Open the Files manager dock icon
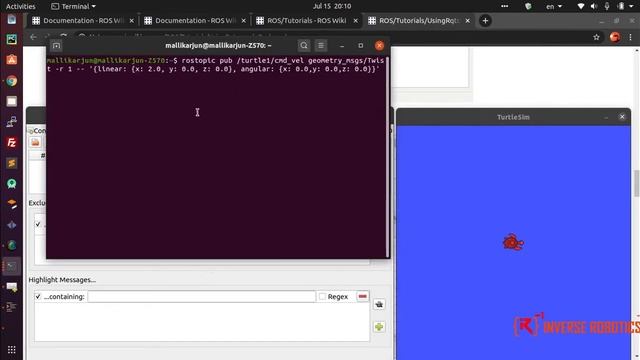Screen dimensions: 640x360 [11, 101]
